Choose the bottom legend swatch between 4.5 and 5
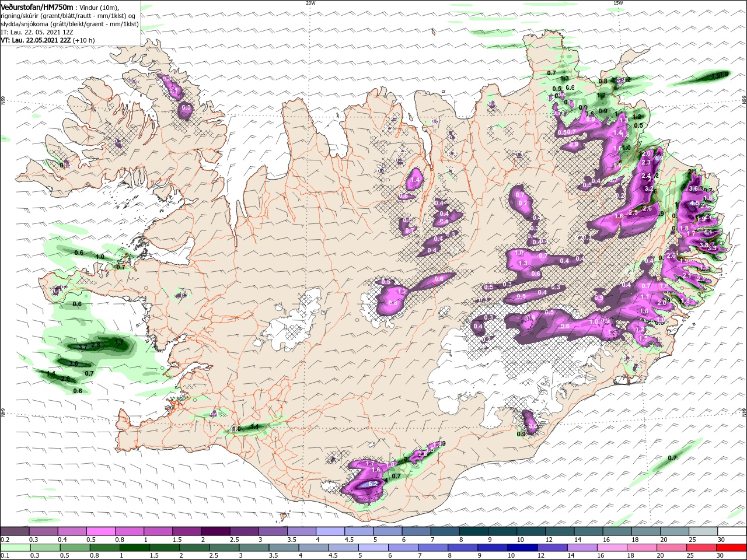This screenshot has height=560, width=747. (x=343, y=548)
